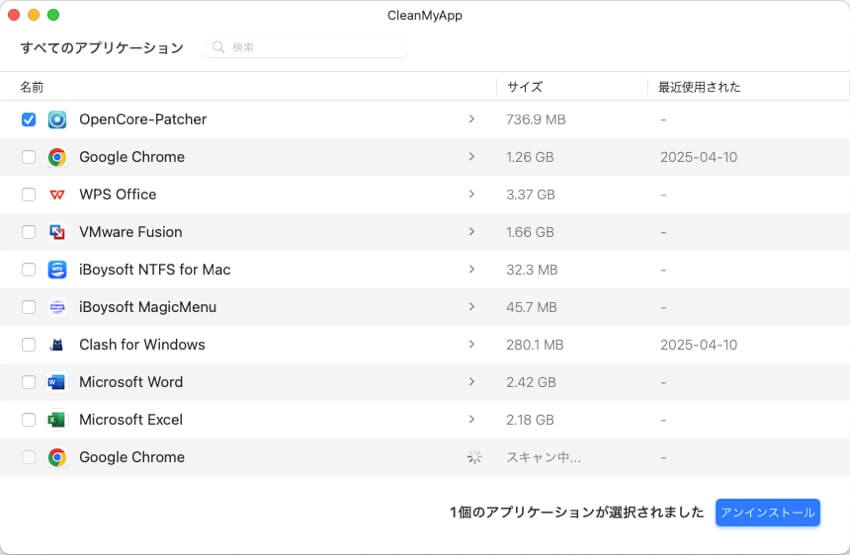Click the VMware Fusion app icon

57,232
